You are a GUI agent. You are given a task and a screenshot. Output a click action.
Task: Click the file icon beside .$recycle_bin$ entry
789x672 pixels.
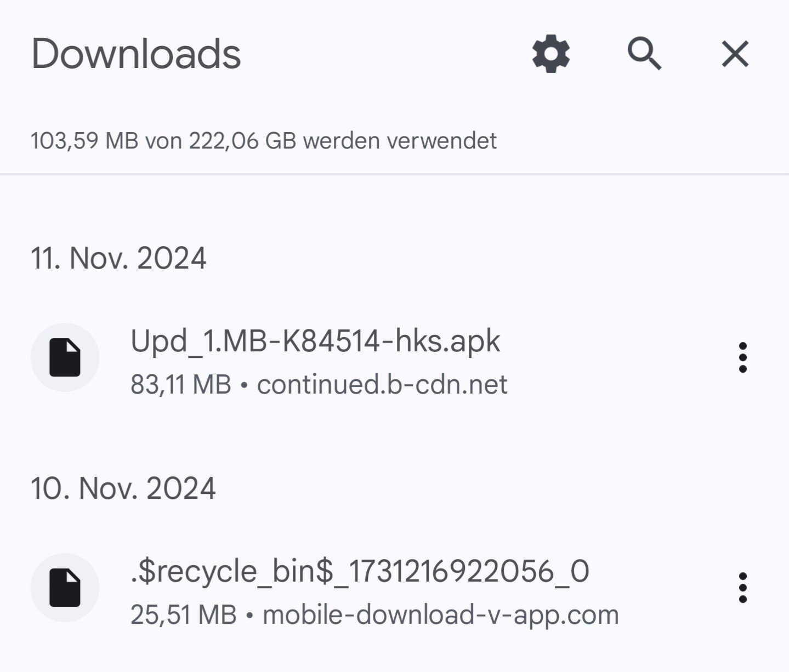(x=65, y=588)
